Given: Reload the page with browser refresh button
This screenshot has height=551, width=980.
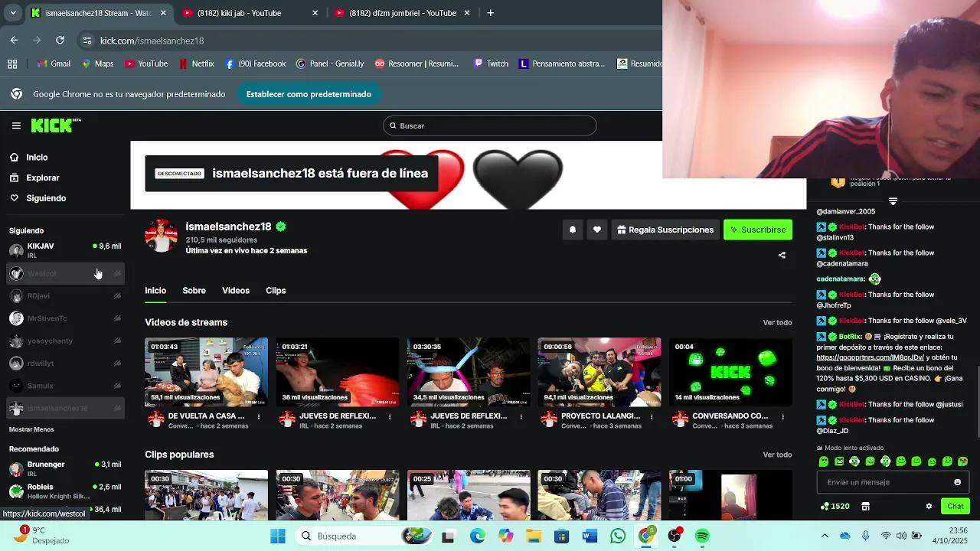Looking at the screenshot, I should pyautogui.click(x=60, y=41).
